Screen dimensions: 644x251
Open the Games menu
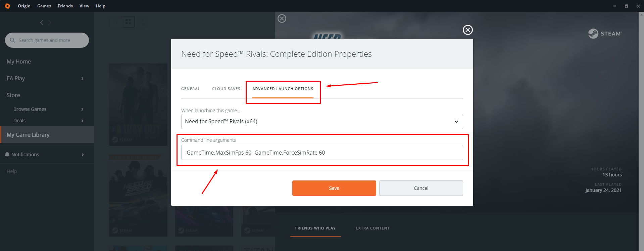(44, 6)
